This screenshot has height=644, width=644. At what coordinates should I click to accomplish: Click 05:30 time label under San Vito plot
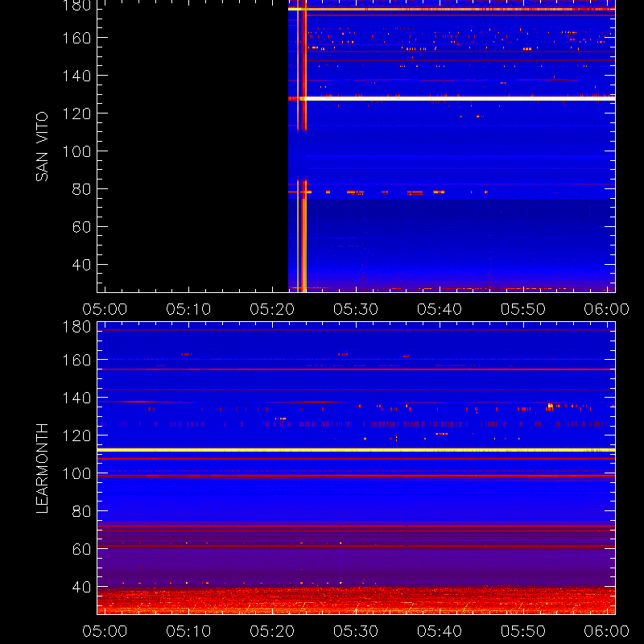coord(356,309)
